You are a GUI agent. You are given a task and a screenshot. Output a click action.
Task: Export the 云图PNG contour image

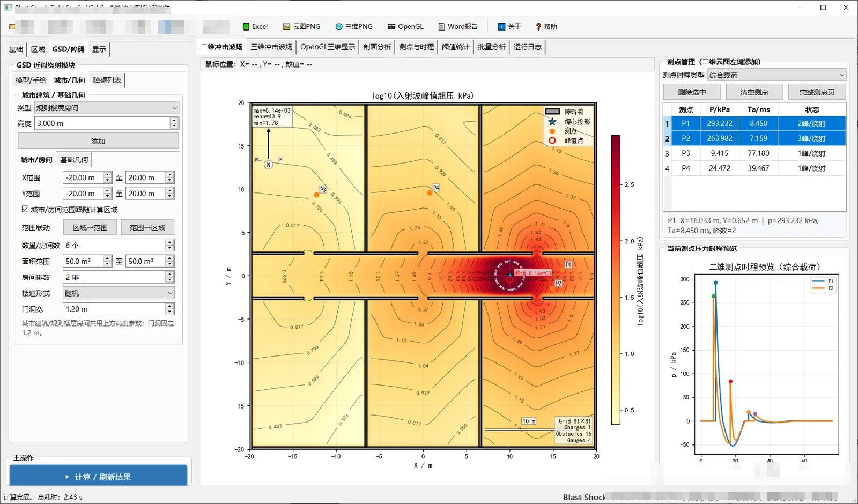301,26
